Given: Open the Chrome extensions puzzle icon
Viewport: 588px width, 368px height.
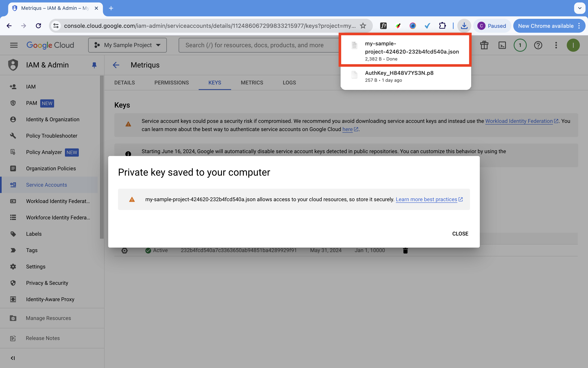Looking at the screenshot, I should [442, 26].
